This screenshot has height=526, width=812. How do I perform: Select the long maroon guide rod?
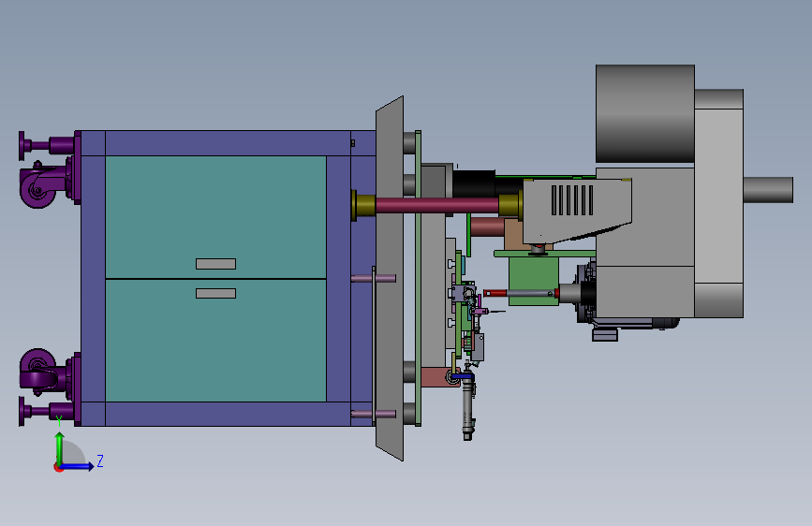(437, 205)
